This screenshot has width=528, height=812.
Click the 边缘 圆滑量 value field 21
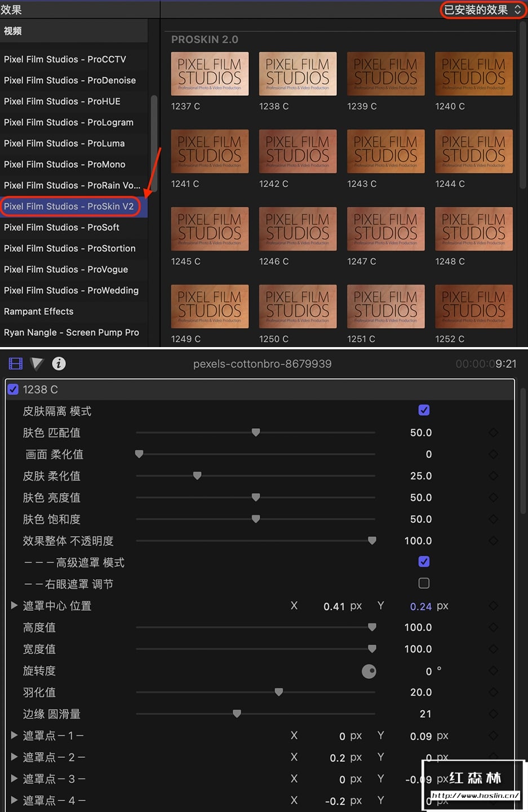(x=425, y=714)
